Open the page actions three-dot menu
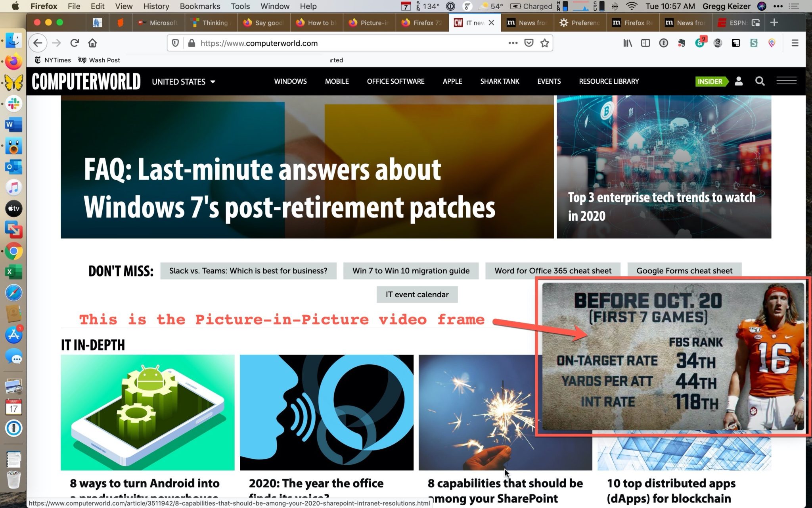 (513, 43)
